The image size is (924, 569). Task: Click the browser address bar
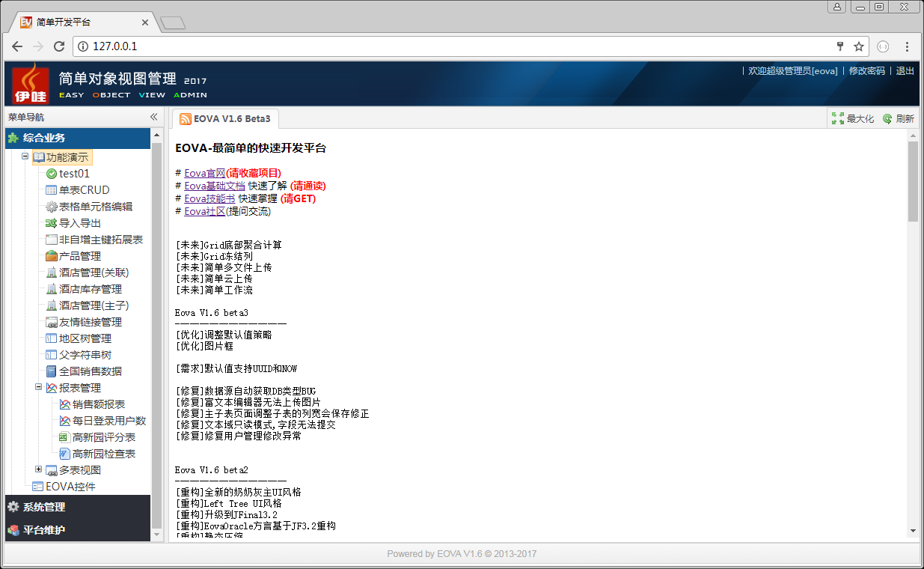click(449, 46)
